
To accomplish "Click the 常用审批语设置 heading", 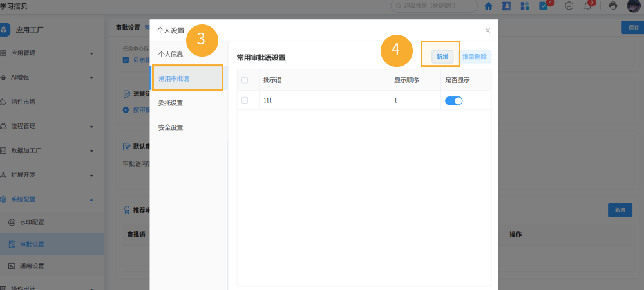I will [x=261, y=58].
